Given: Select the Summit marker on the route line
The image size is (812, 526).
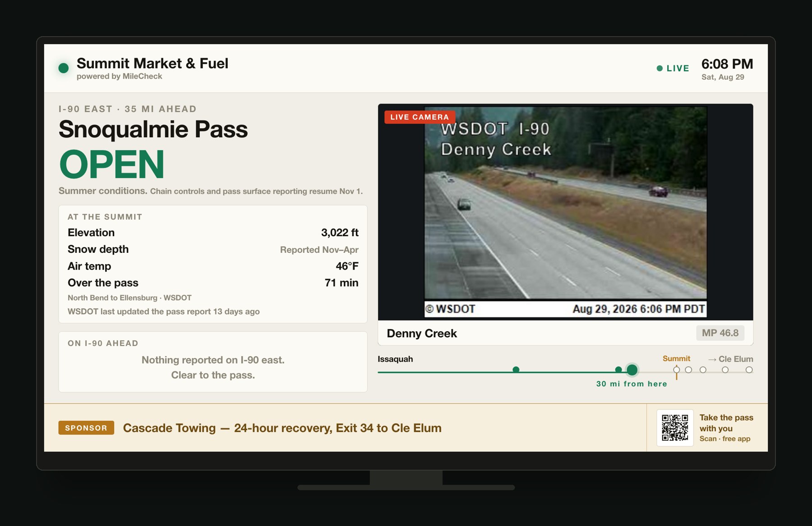Looking at the screenshot, I should pyautogui.click(x=676, y=370).
